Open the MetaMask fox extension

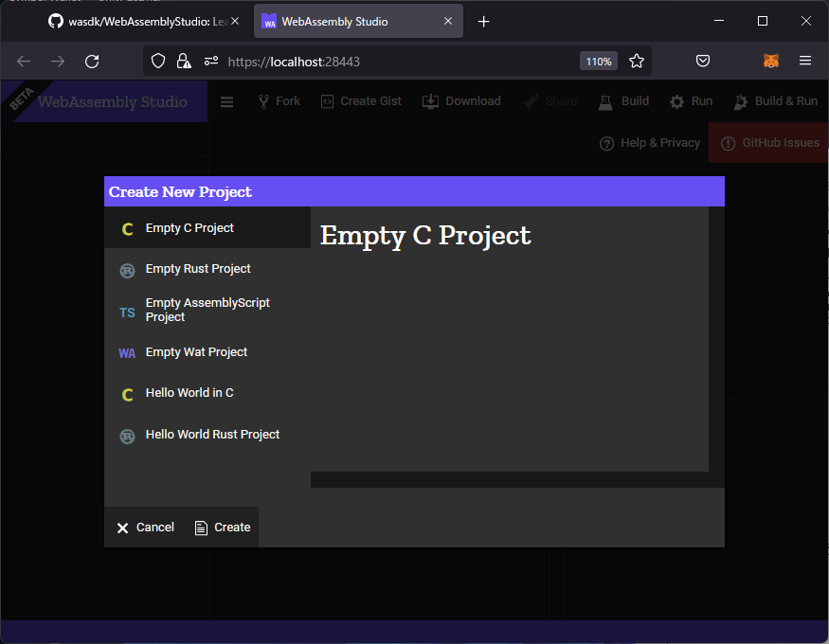[x=771, y=62]
